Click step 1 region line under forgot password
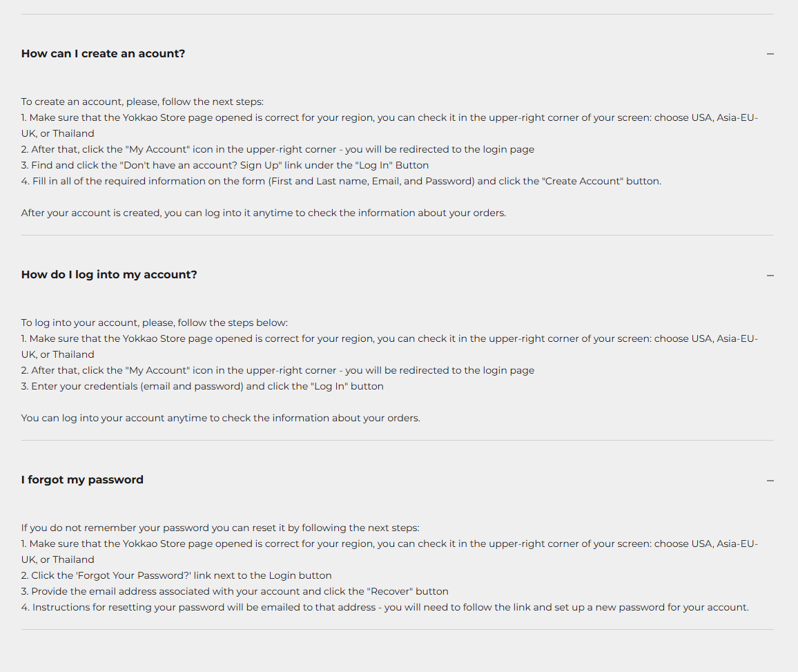Screen dimensions: 798x672 click(x=389, y=544)
